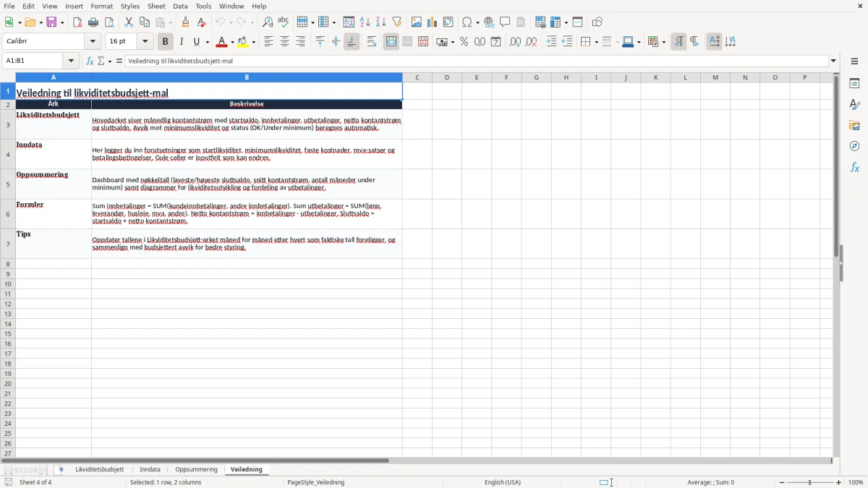Screen dimensions: 868x488
Task: Open the Conditional Formatting dropdown arrow
Action: pos(663,43)
